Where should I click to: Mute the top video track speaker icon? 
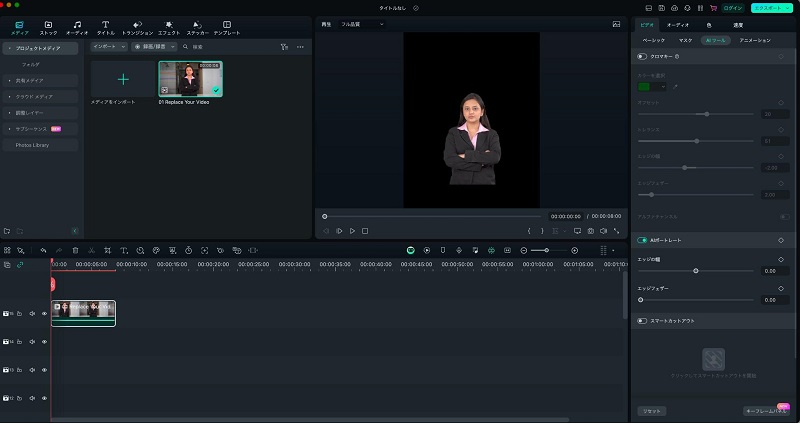32,314
